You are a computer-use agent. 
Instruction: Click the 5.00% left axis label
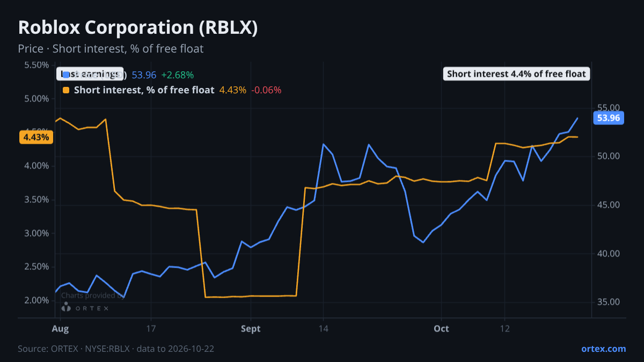coord(37,99)
